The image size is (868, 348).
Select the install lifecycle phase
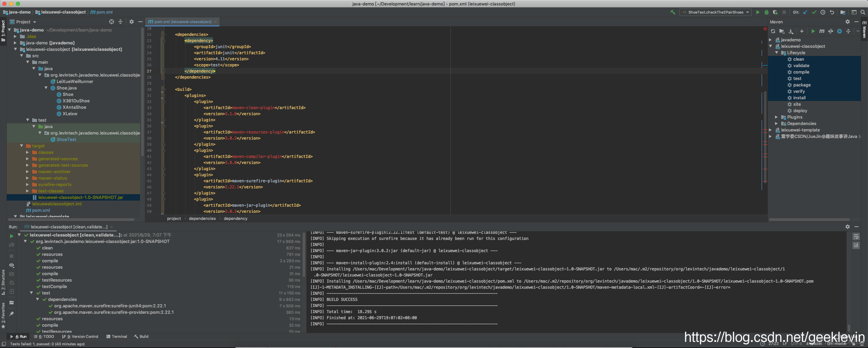tap(799, 98)
